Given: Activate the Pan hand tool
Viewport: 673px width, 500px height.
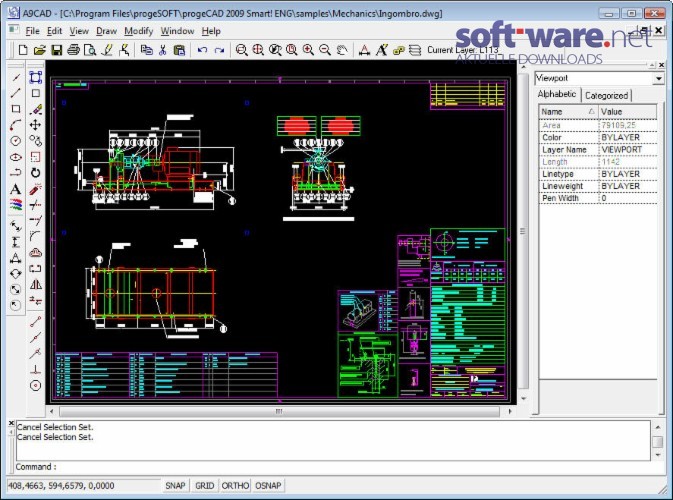Looking at the screenshot, I should click(342, 50).
